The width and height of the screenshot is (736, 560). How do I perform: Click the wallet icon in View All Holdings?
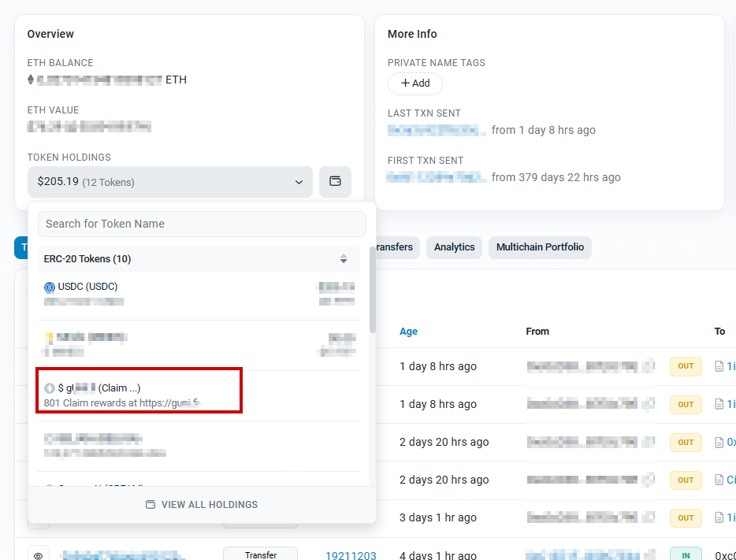[x=151, y=505]
